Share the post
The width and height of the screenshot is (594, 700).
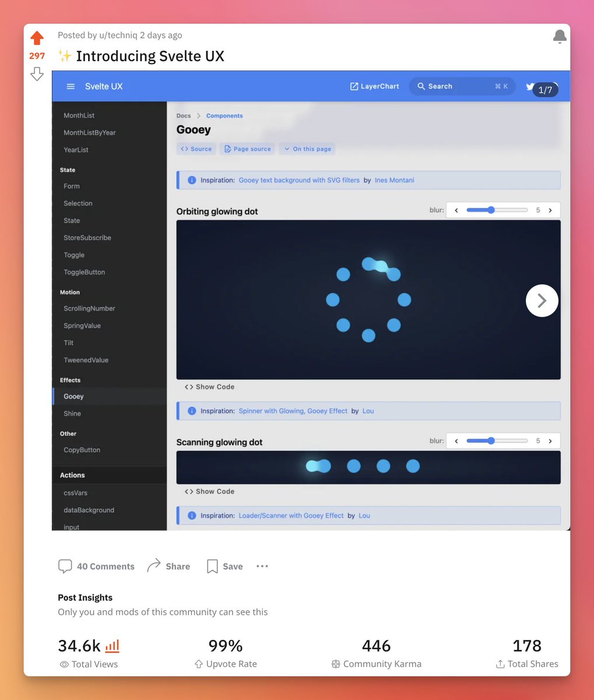pos(168,566)
